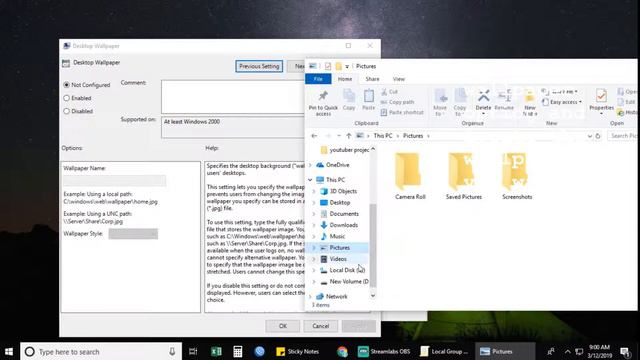This screenshot has height=360, width=640.
Task: Expand Desktop tree node
Action: [x=314, y=202]
